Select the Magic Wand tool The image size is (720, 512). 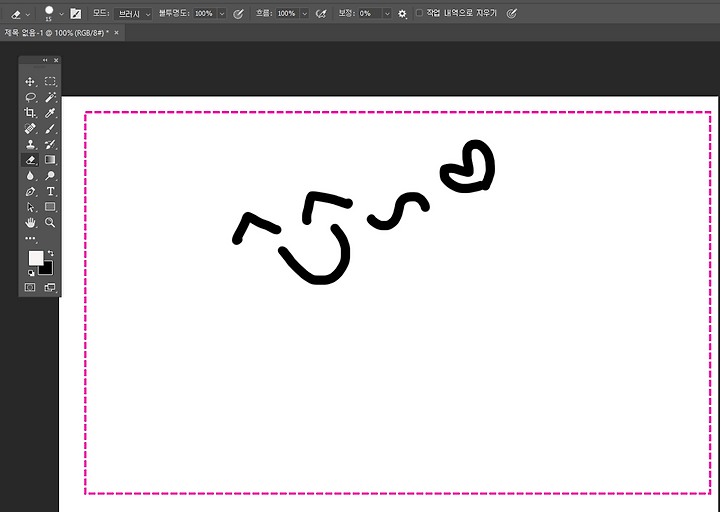pos(50,97)
